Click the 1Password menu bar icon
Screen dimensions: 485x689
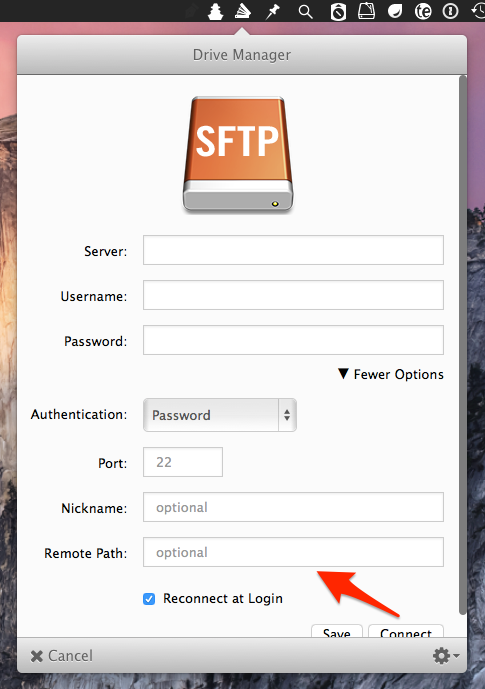450,11
